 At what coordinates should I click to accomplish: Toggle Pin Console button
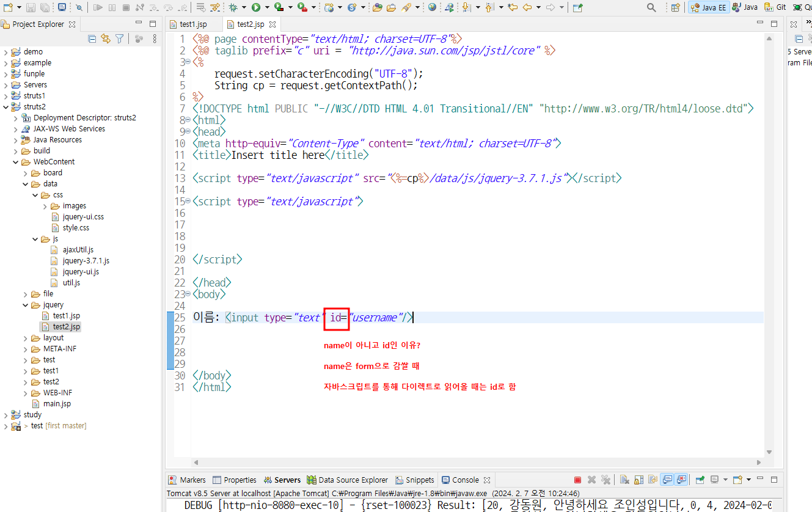coord(700,480)
